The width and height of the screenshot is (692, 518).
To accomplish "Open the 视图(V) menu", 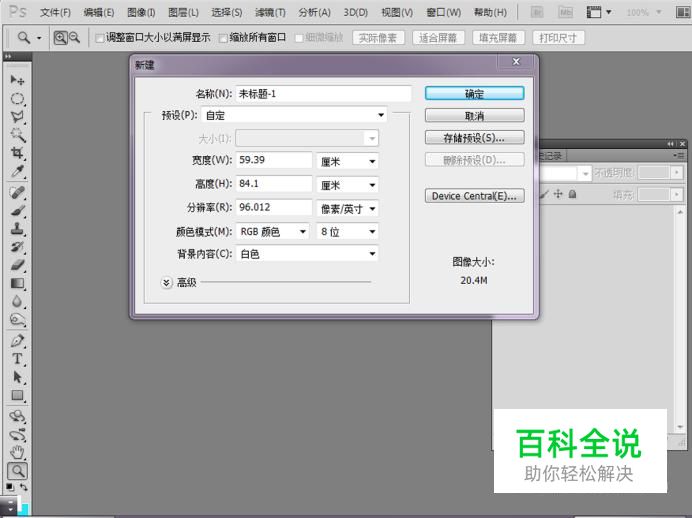I will coord(397,12).
